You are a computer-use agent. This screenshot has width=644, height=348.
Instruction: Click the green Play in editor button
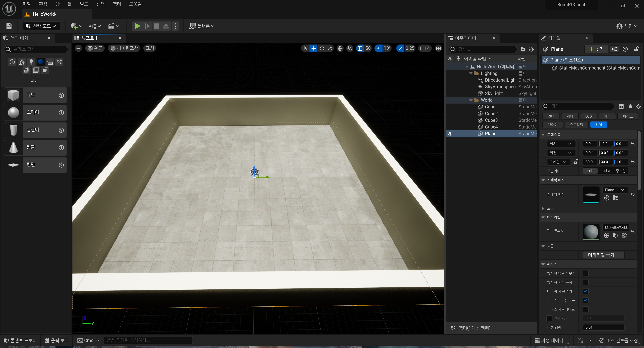click(137, 26)
